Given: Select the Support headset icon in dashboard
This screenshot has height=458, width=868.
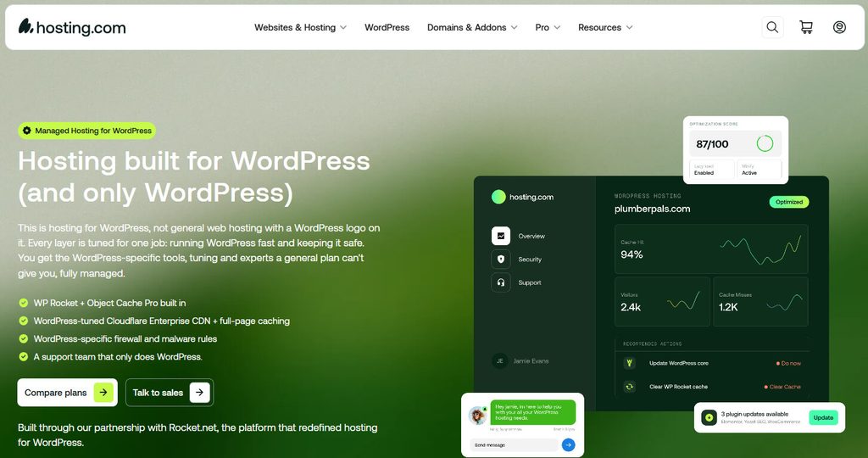Looking at the screenshot, I should (501, 282).
